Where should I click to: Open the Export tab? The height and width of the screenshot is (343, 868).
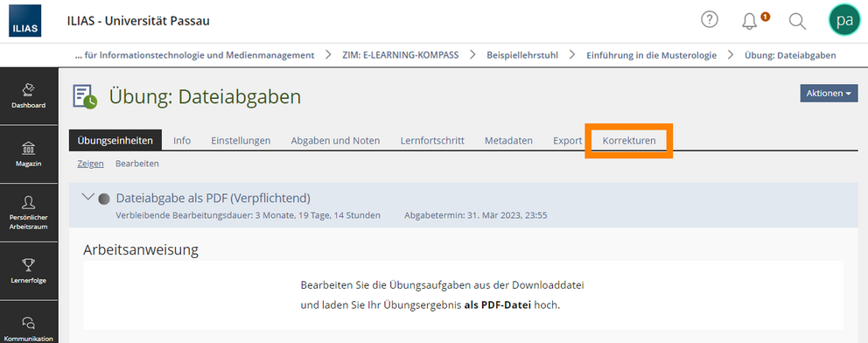[x=567, y=141]
